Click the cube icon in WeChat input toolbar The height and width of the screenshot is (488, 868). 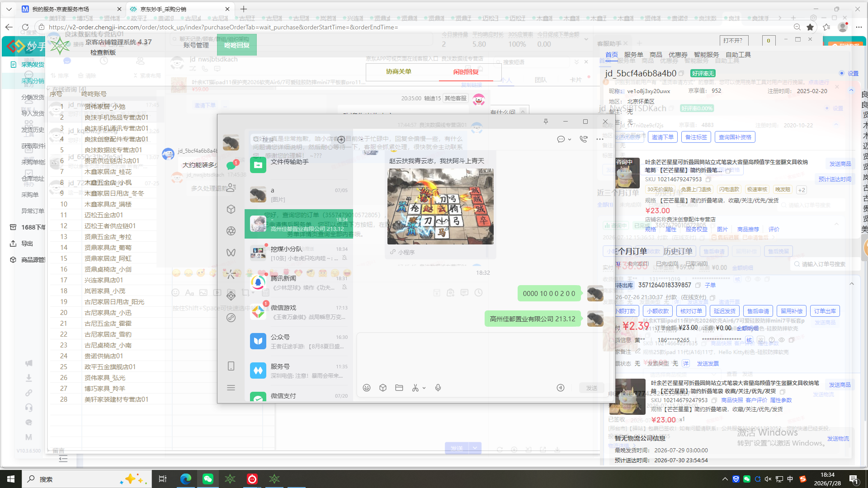[383, 388]
